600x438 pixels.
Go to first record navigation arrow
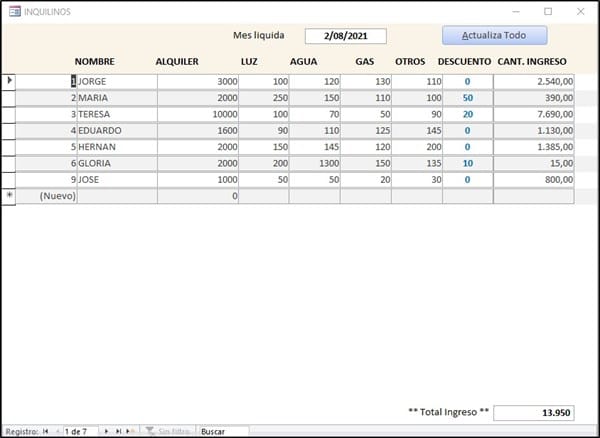pos(45,431)
